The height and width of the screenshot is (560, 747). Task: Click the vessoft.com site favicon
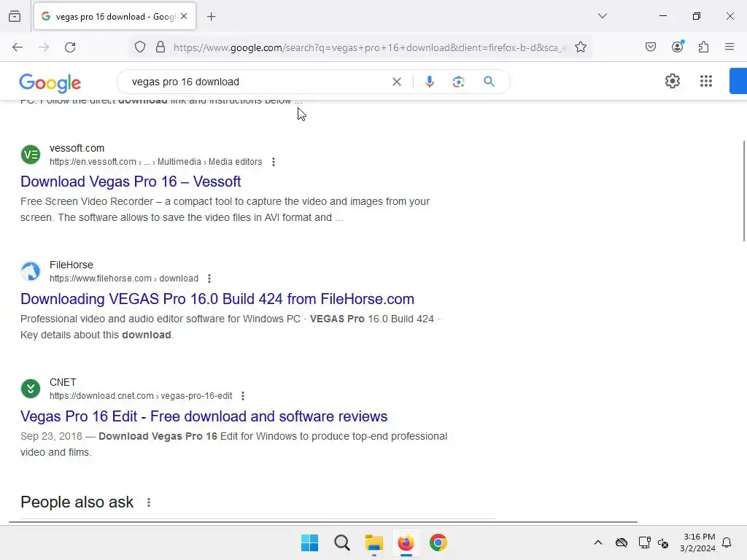(x=31, y=155)
